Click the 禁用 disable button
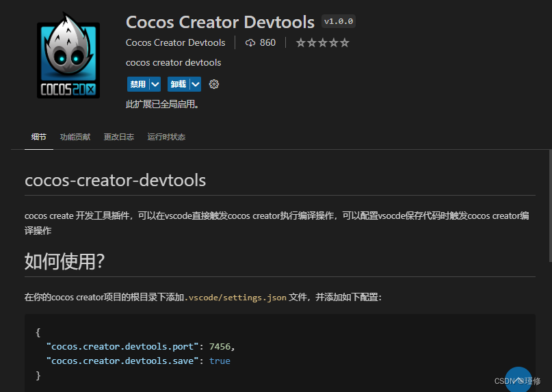Image resolution: width=552 pixels, height=392 pixels. point(138,84)
